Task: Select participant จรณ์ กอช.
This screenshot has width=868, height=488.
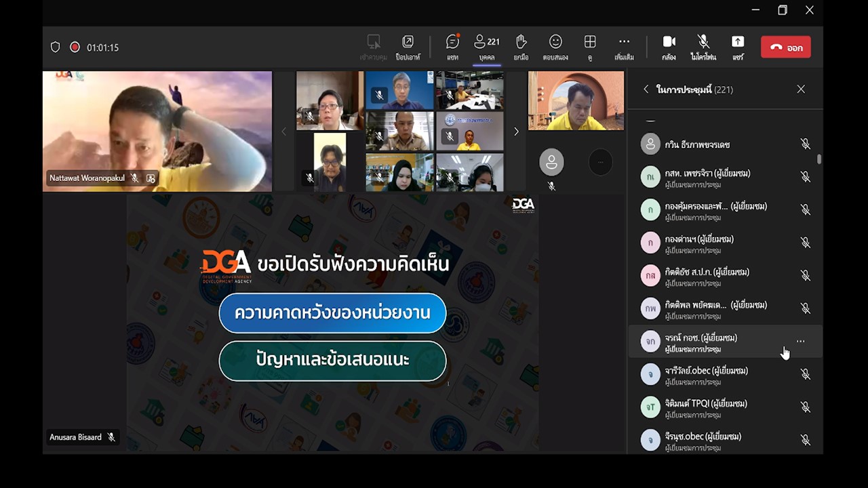Action: [725, 341]
